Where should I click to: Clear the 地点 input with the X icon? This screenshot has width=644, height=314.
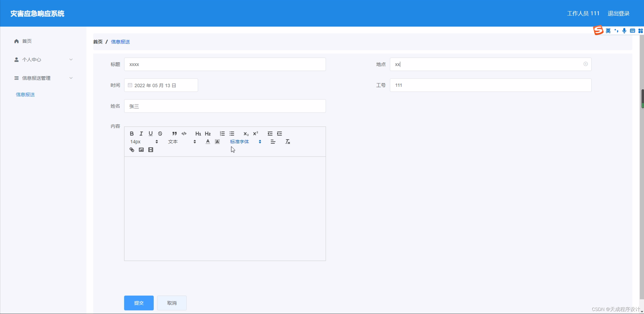point(585,64)
